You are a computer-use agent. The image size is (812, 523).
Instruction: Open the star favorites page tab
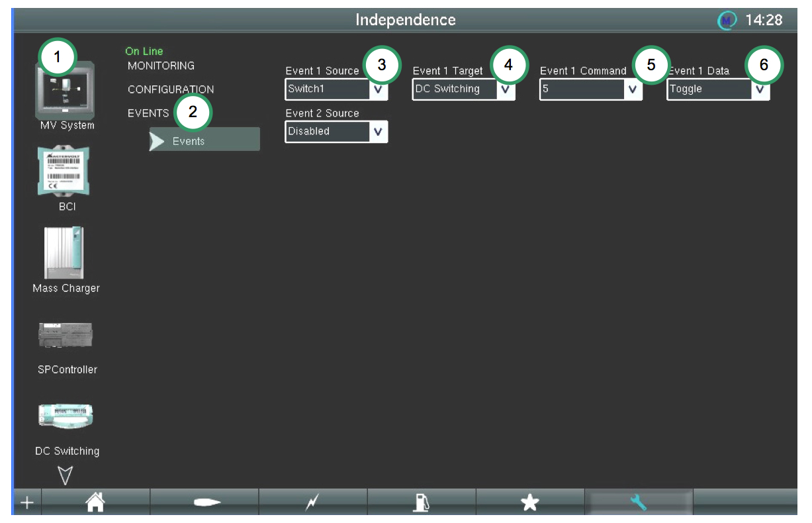tap(529, 502)
